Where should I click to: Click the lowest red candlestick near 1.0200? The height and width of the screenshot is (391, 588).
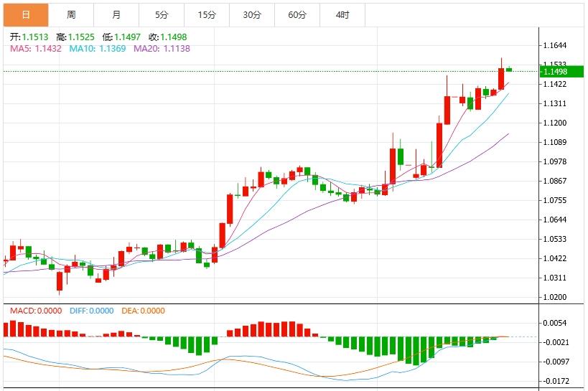pos(59,280)
